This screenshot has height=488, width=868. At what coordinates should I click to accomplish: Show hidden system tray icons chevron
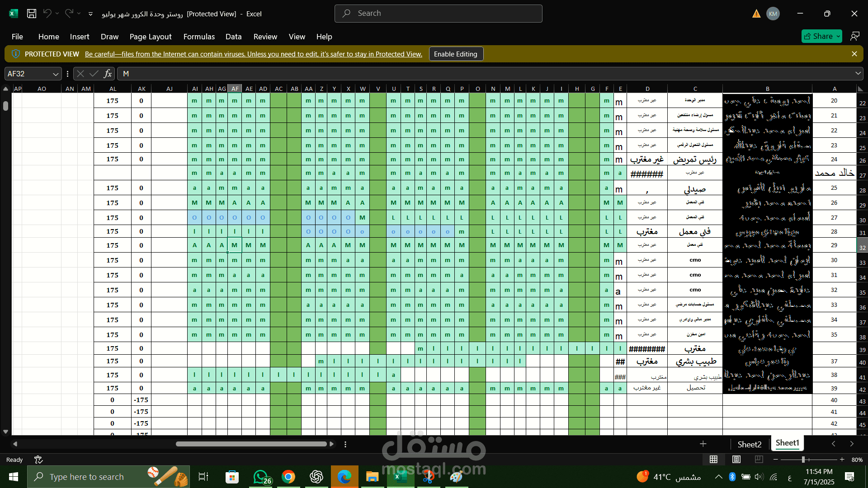point(718,477)
